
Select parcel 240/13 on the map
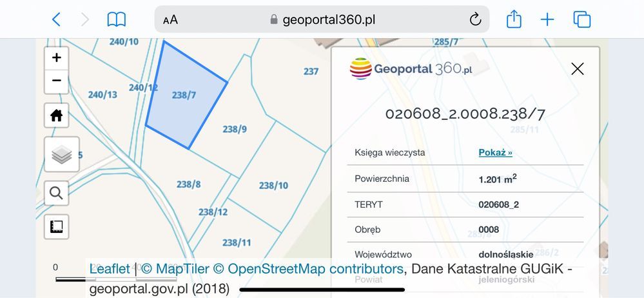point(102,95)
